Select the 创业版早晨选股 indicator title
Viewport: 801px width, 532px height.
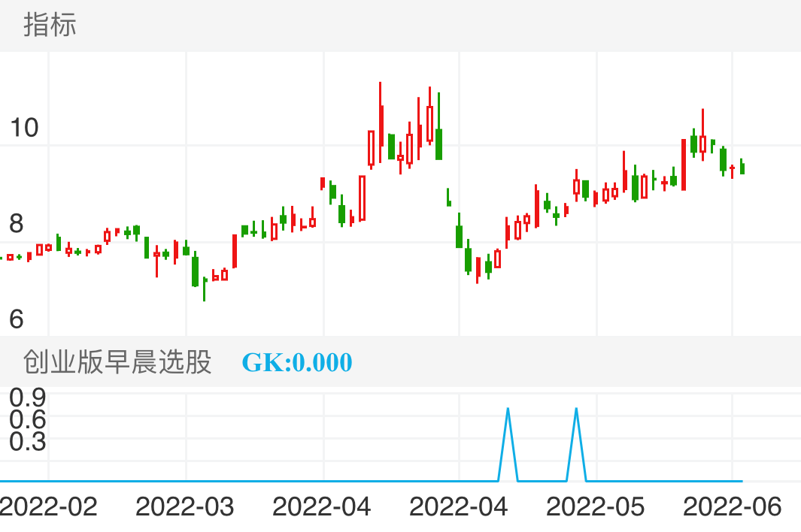(x=117, y=362)
